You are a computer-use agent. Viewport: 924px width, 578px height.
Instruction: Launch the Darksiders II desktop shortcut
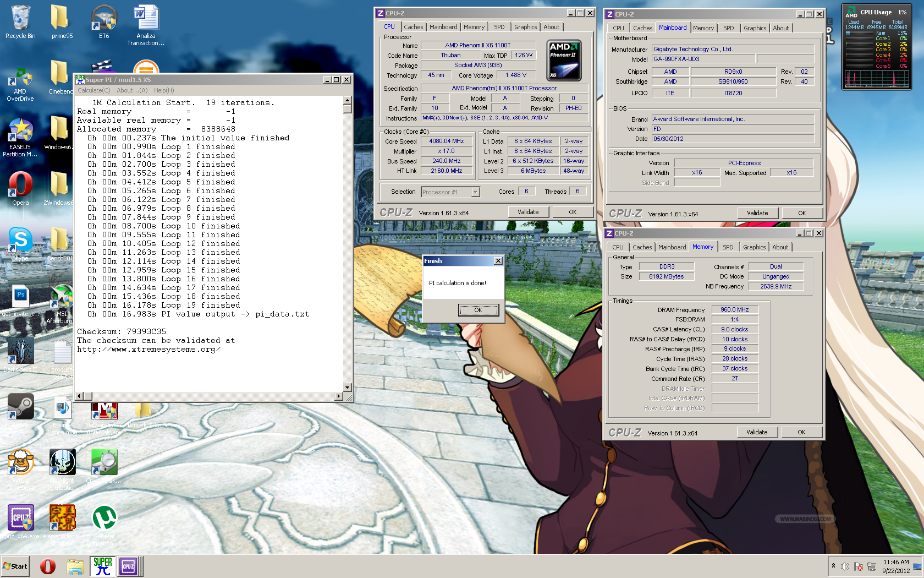20,355
